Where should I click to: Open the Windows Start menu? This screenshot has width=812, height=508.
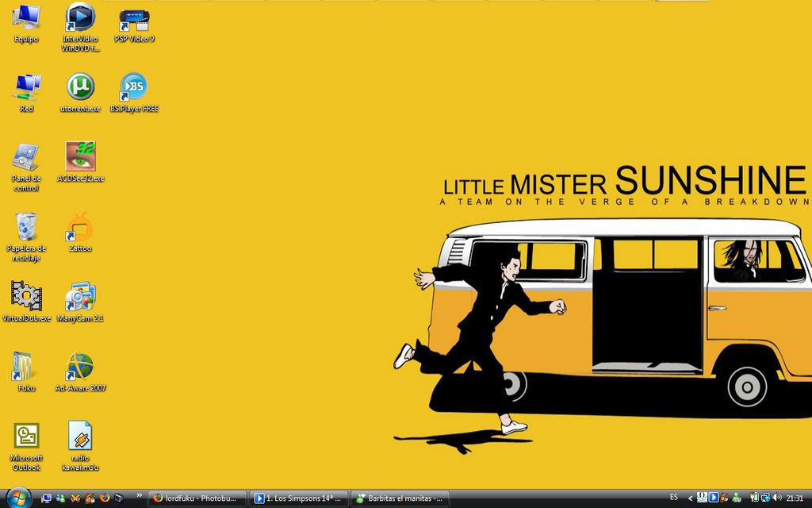19,498
